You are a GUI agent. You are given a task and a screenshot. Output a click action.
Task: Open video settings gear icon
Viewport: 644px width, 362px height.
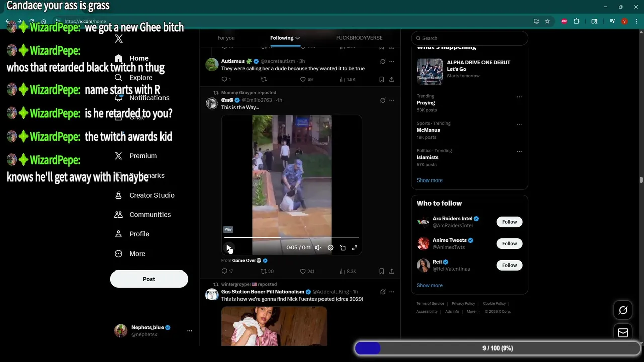click(x=330, y=248)
